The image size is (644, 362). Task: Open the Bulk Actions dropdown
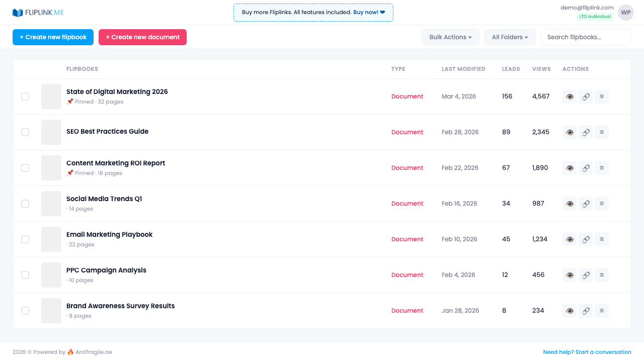click(x=450, y=37)
